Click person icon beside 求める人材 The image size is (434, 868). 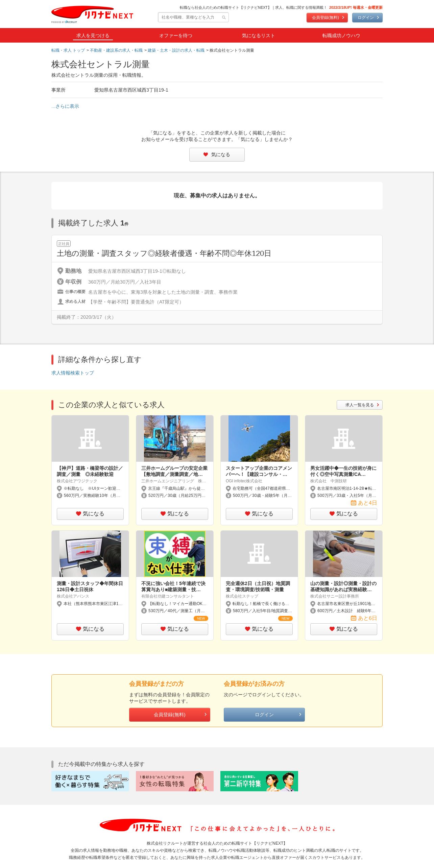(60, 302)
